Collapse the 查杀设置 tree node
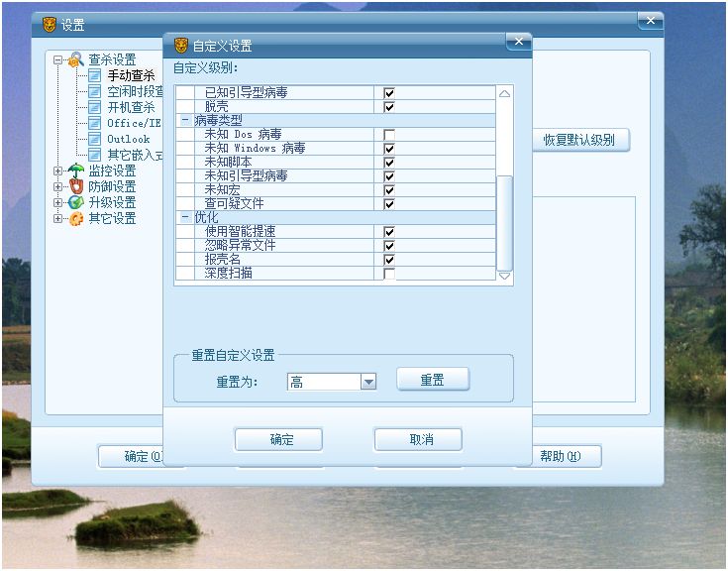Viewport: 728px width, 571px height. 57,59
